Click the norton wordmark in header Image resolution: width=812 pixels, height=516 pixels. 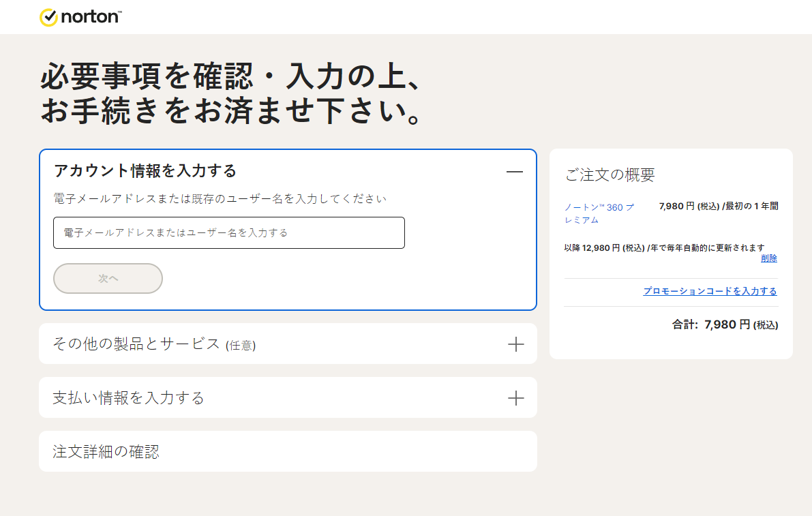91,16
